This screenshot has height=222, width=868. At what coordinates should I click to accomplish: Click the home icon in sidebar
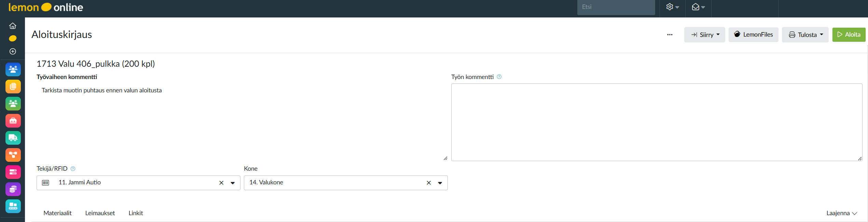[x=13, y=26]
